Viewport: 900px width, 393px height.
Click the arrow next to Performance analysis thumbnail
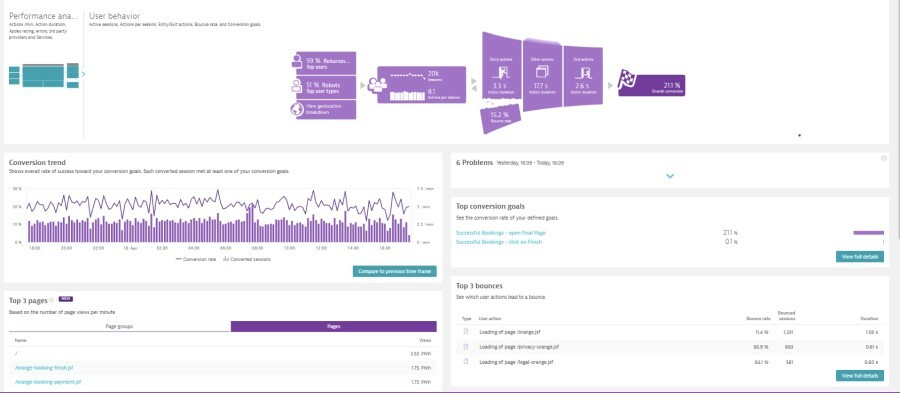click(84, 74)
